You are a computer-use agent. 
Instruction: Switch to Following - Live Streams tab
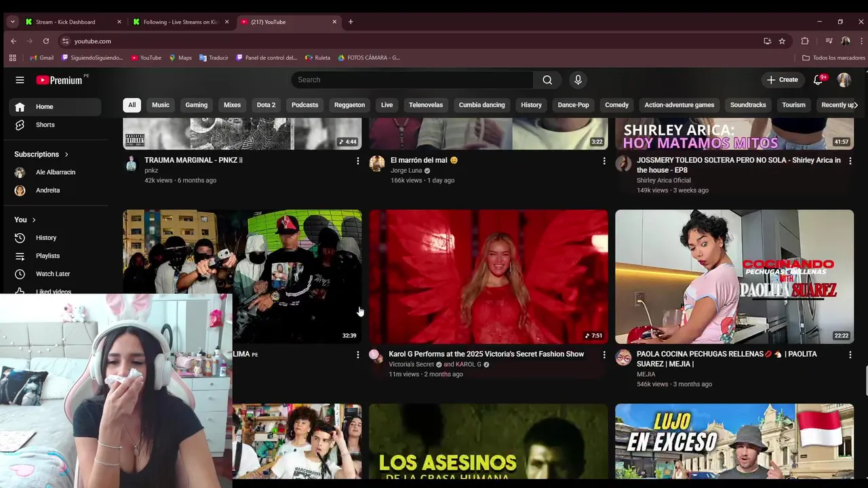point(180,22)
